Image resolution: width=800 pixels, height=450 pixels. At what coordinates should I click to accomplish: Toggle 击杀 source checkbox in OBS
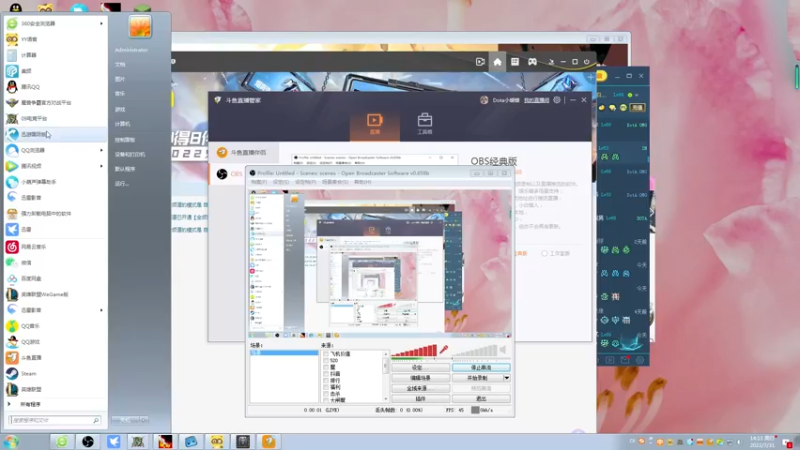(x=326, y=393)
